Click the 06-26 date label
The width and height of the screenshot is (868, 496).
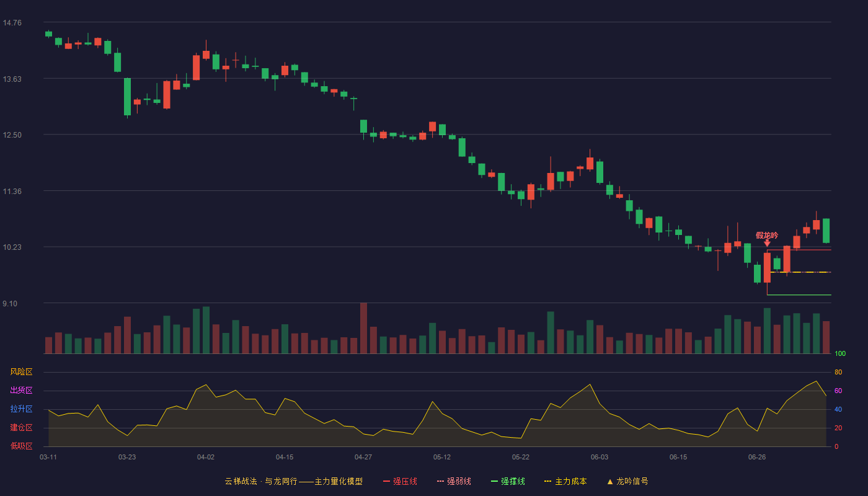757,457
